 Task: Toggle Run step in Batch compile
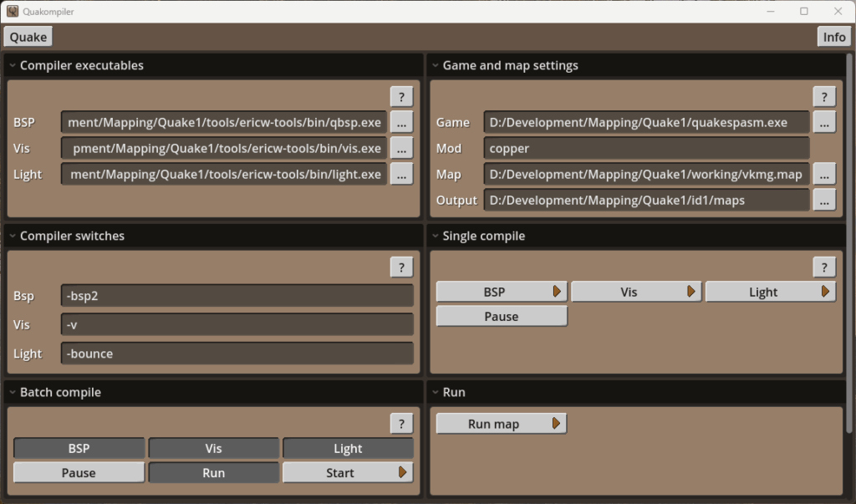click(213, 473)
